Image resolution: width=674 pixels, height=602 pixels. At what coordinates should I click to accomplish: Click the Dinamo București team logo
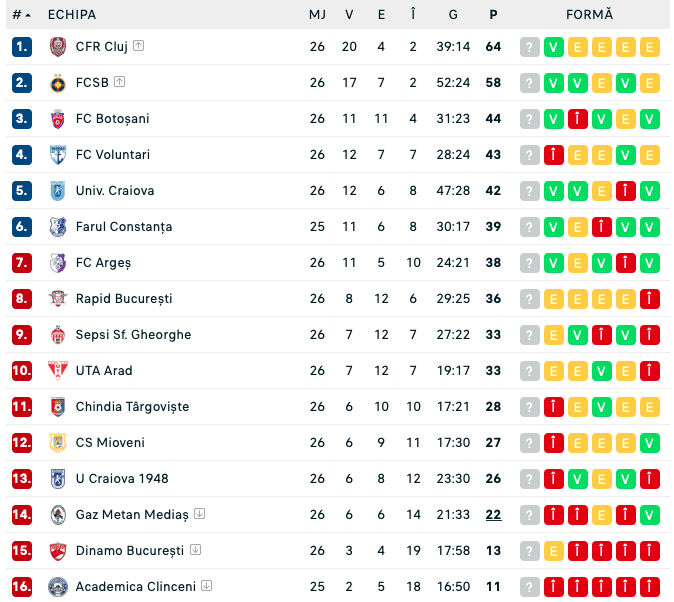[x=57, y=551]
